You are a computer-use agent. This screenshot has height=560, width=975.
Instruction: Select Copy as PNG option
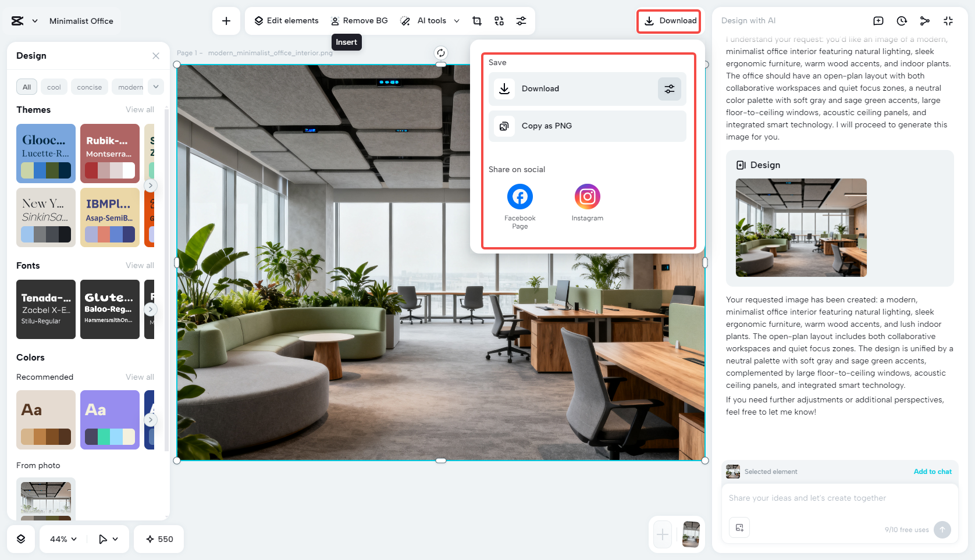586,126
